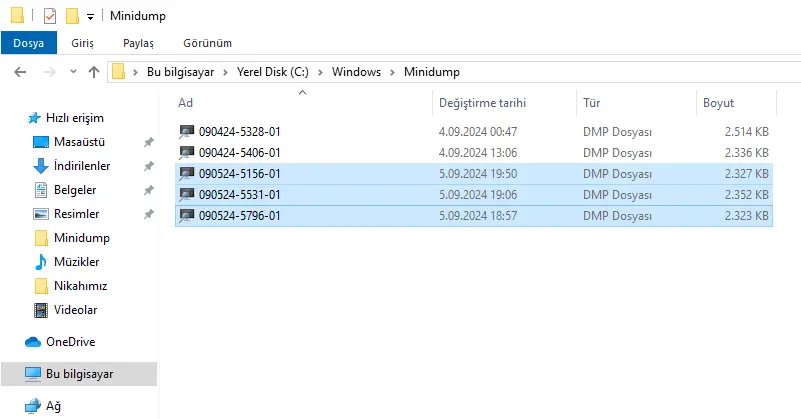
Task: Click the Videolar film icon
Action: (x=41, y=310)
